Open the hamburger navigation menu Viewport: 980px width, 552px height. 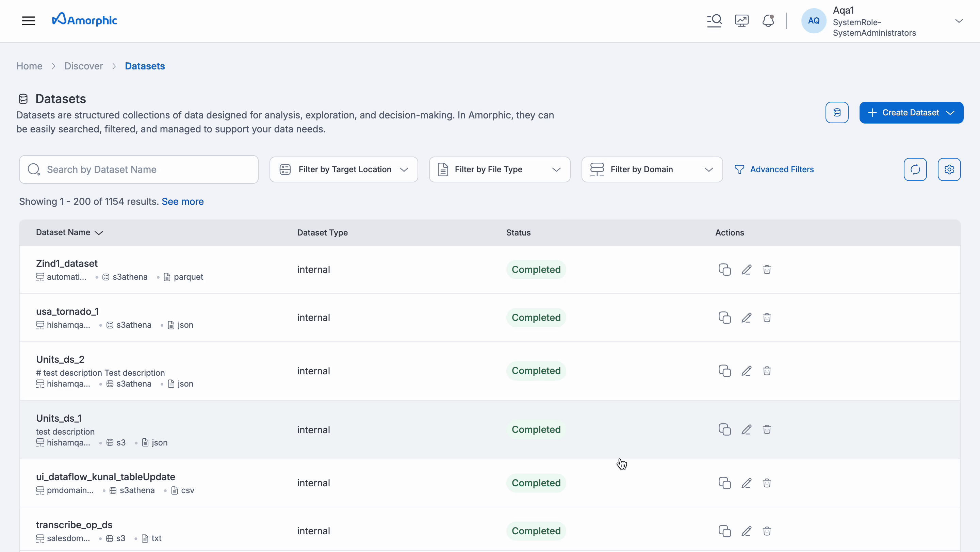tap(29, 20)
